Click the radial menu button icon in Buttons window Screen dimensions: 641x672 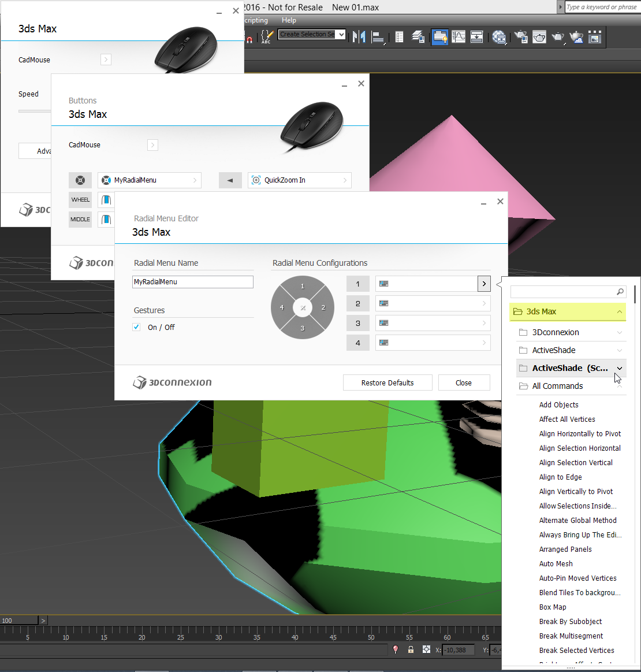coord(80,180)
